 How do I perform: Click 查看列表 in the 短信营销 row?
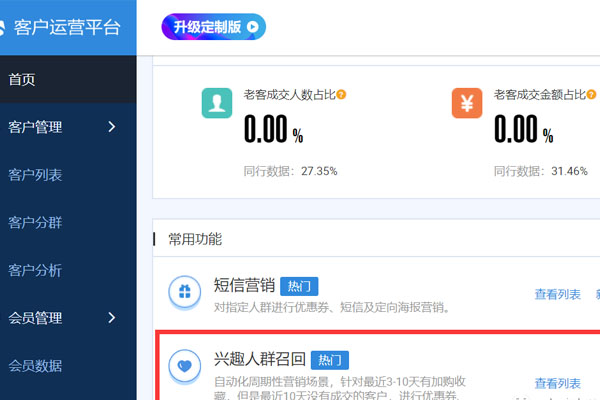click(558, 295)
